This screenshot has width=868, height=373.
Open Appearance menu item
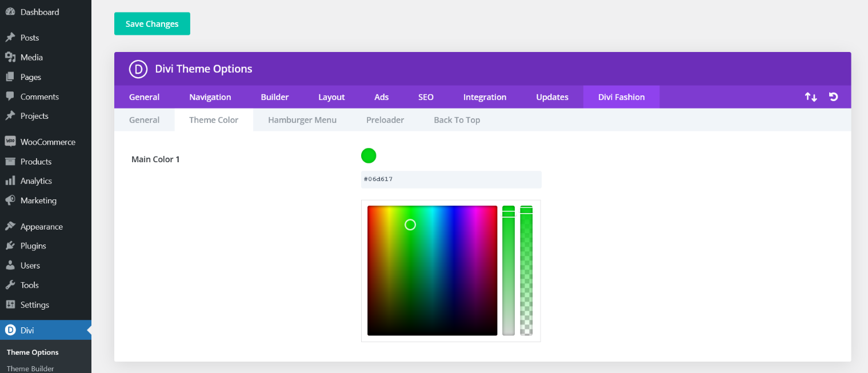46,227
